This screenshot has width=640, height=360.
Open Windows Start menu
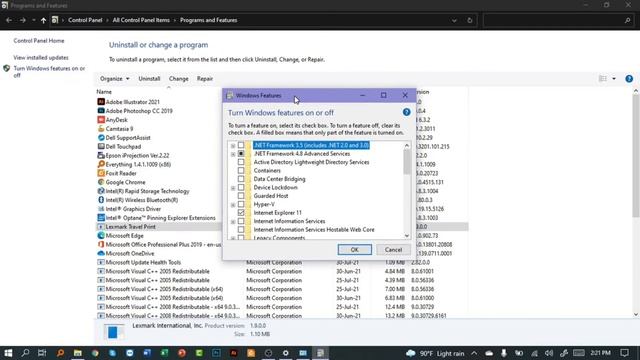click(x=8, y=353)
